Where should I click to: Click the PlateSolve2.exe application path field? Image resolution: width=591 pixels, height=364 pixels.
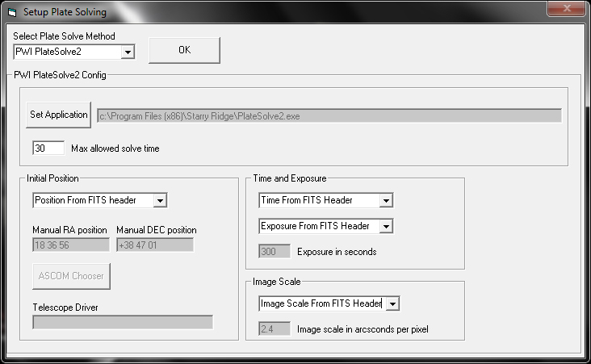point(329,115)
